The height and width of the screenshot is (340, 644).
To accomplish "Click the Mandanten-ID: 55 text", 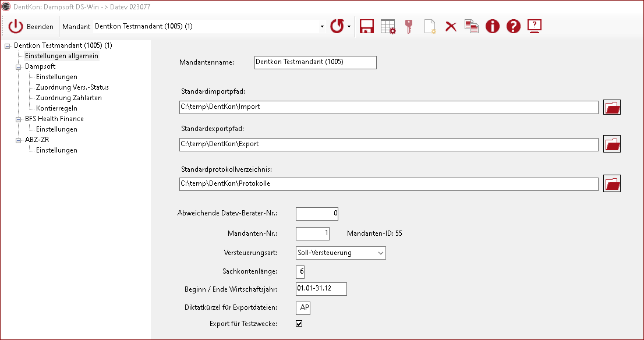I will coord(374,233).
